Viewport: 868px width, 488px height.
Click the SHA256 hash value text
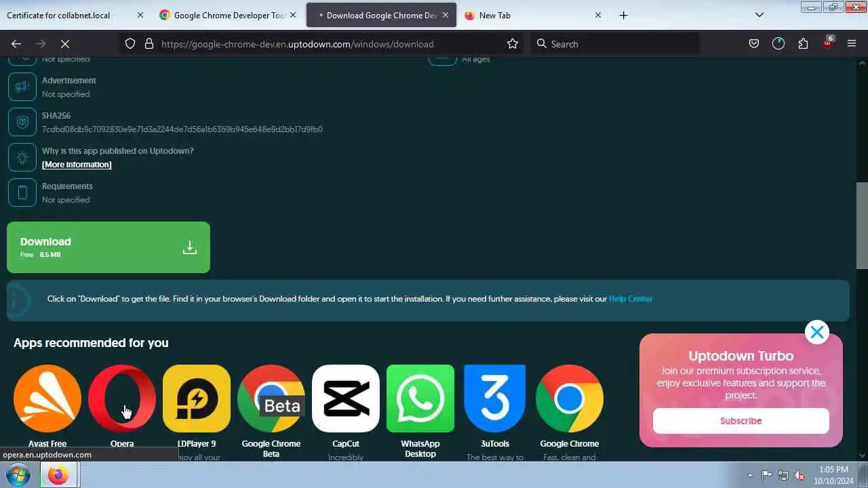tap(182, 129)
